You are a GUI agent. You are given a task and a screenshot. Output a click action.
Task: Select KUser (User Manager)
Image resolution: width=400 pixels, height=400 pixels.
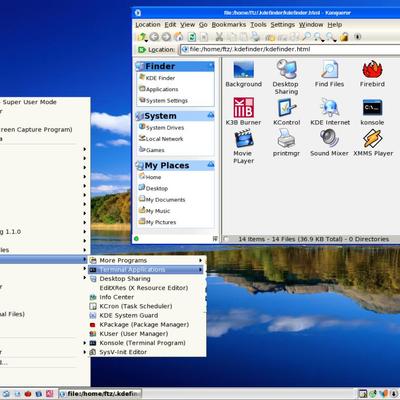point(147,334)
